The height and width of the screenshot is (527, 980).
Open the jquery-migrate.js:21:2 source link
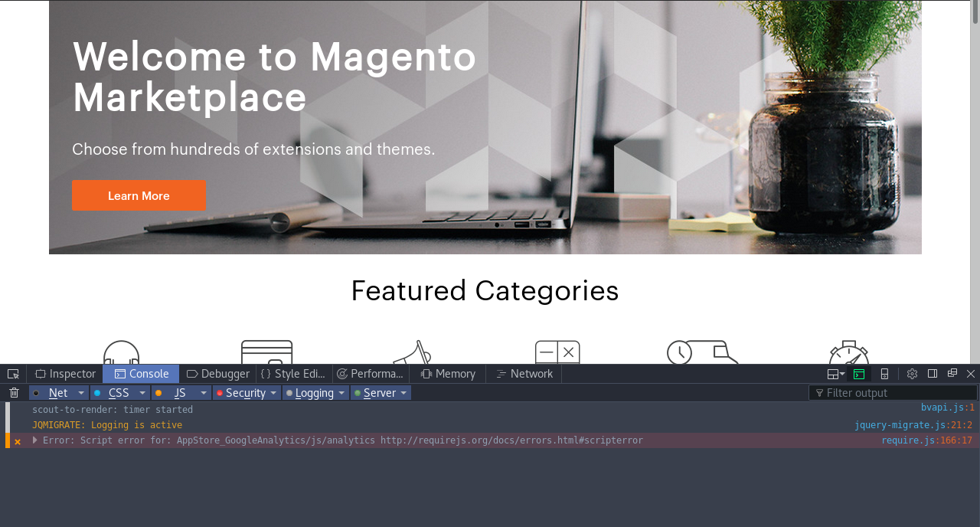coord(913,425)
